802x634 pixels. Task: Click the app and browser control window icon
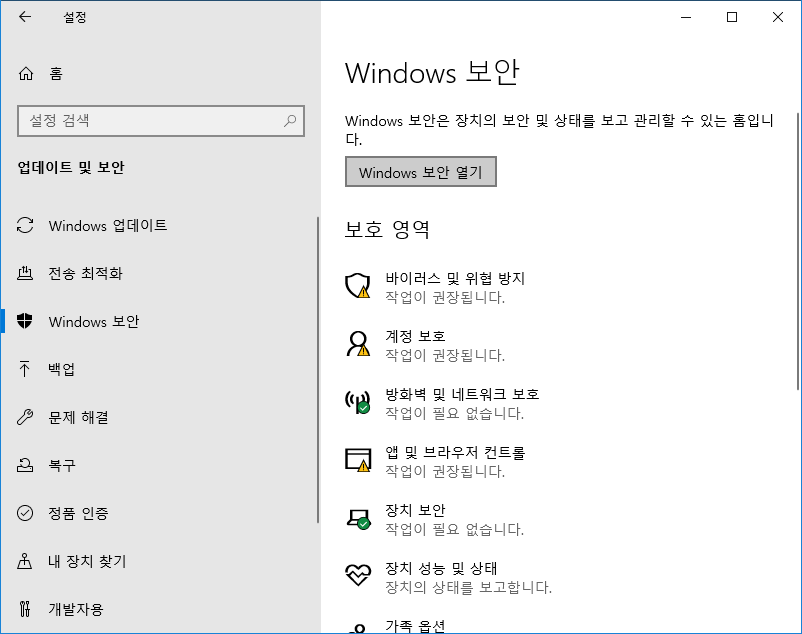358,460
